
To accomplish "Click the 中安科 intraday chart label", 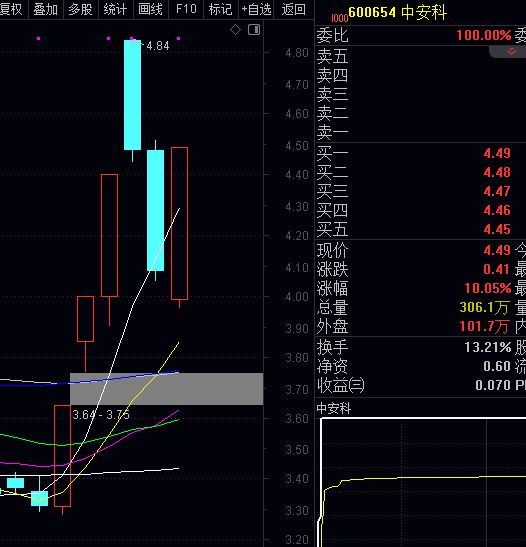I will (x=334, y=408).
